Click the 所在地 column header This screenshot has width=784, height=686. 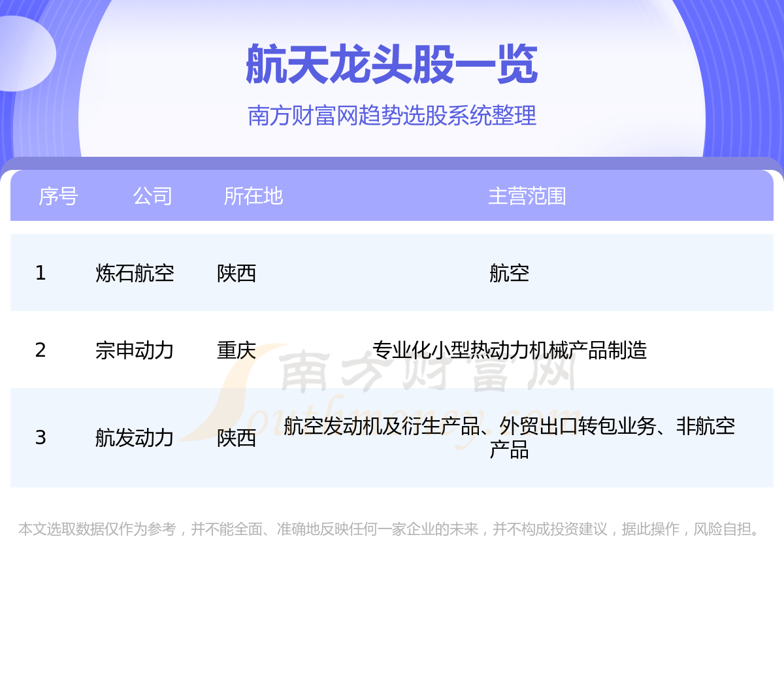tap(253, 196)
